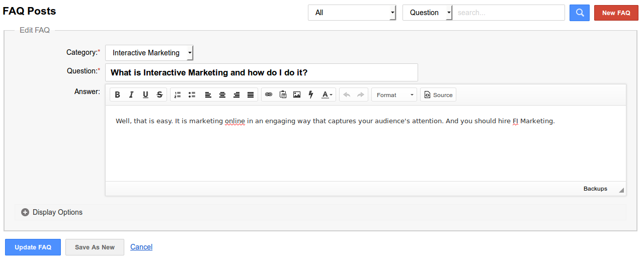The height and width of the screenshot is (259, 644).
Task: Open the text color picker
Action: [327, 95]
